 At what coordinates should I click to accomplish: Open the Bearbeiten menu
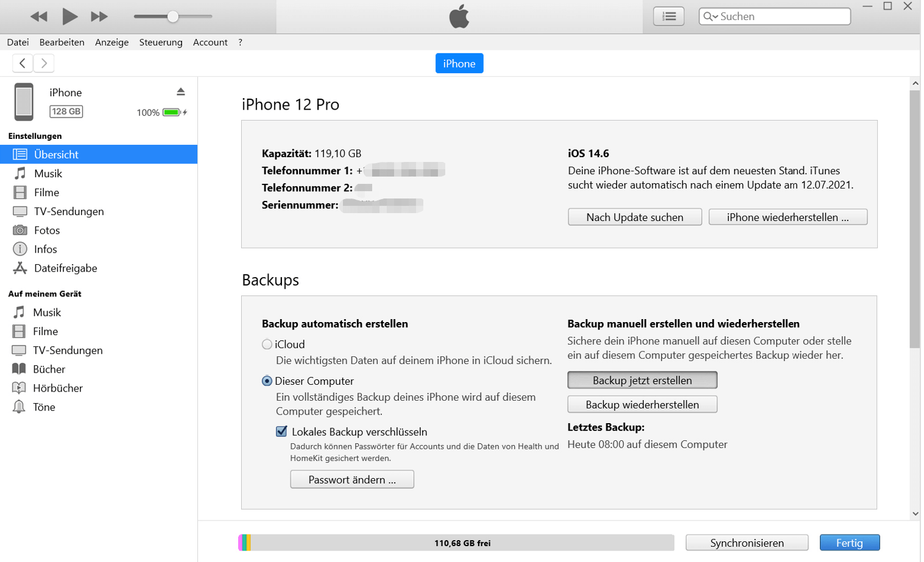62,42
